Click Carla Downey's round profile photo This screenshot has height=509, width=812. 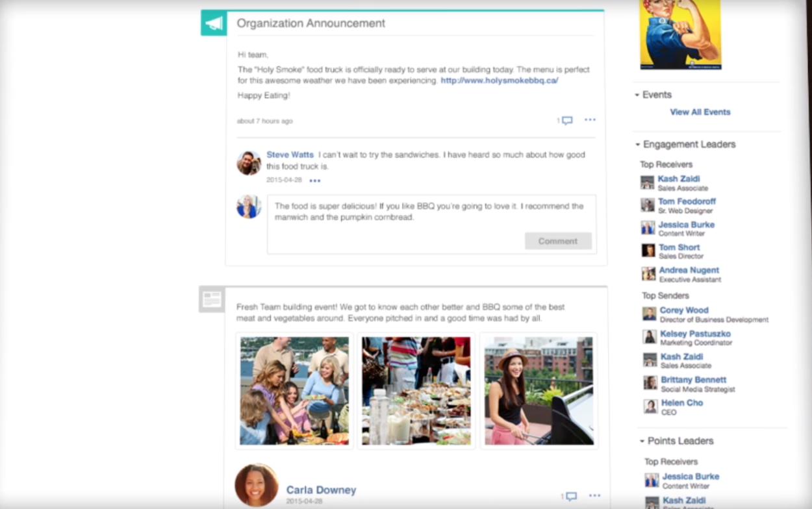tap(257, 485)
